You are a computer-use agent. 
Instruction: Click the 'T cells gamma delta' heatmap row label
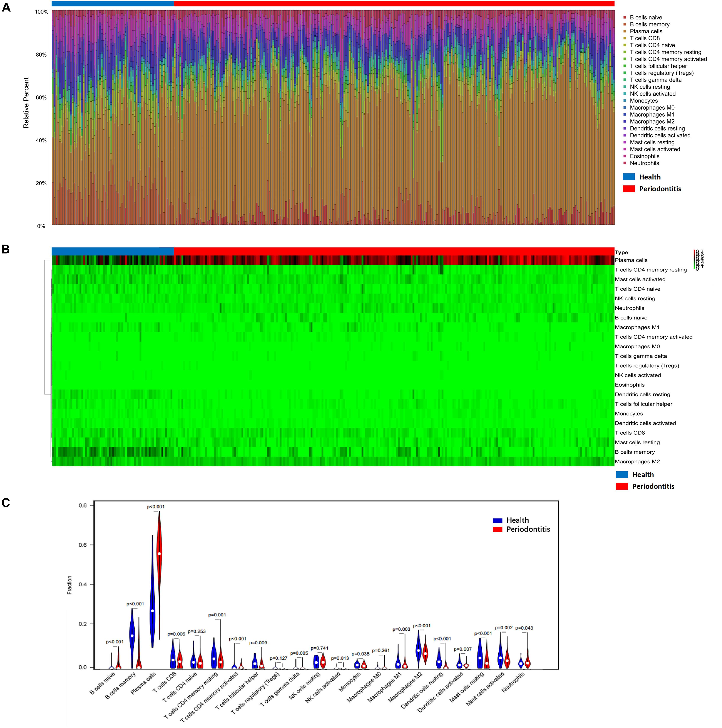[641, 356]
